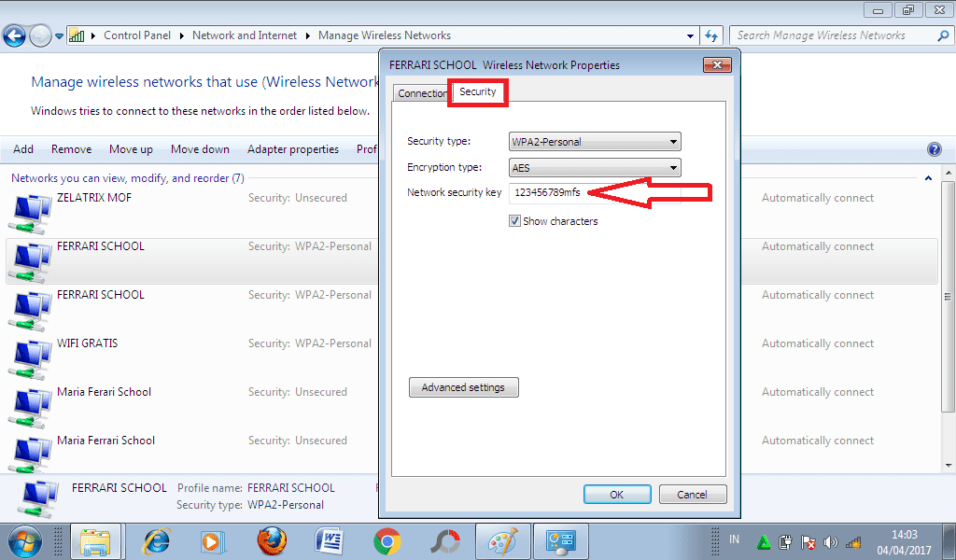Open the Security type dropdown

595,141
